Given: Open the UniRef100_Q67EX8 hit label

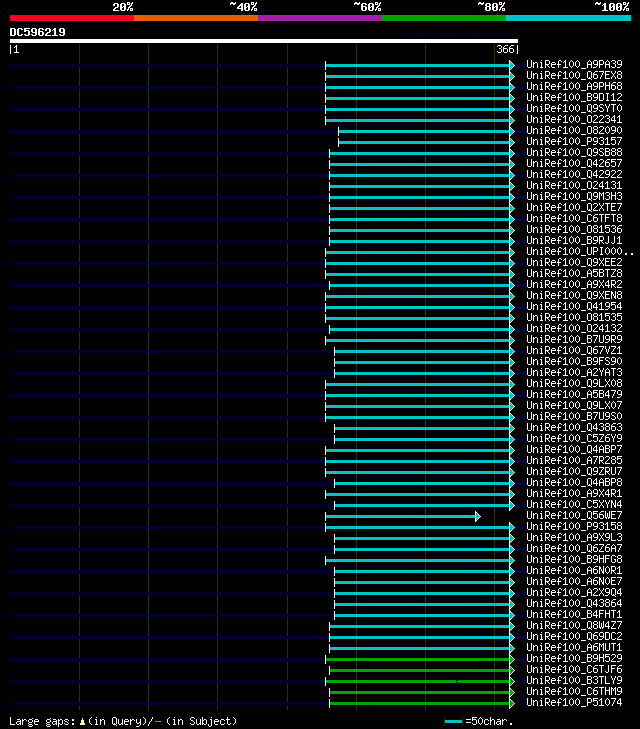Looking at the screenshot, I should (574, 75).
